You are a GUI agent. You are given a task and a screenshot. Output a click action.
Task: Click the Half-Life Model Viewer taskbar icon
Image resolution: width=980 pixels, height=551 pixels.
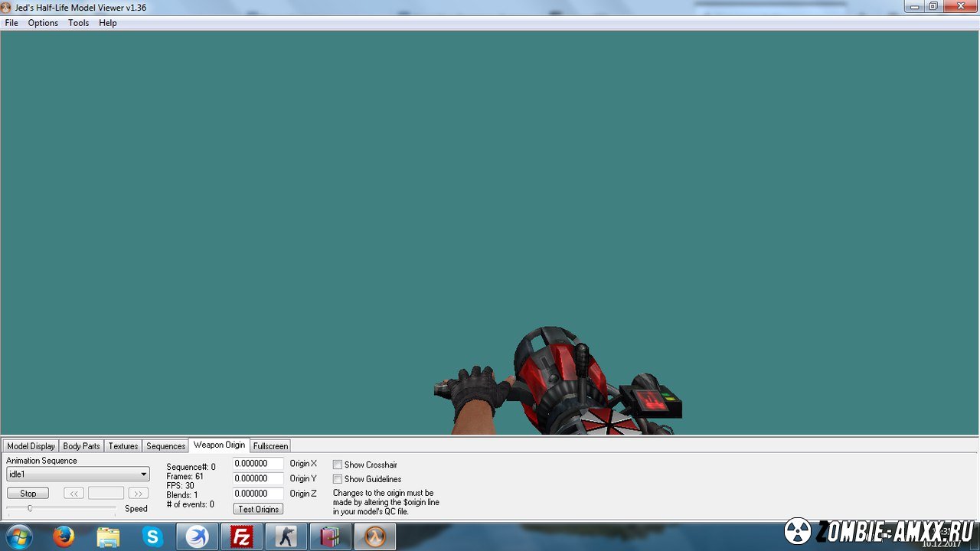point(375,537)
